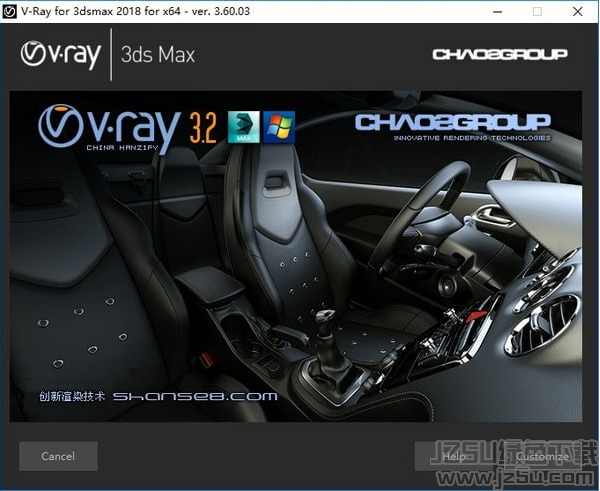
Task: Click the Chaosgroup logo inside banner image
Action: 453,124
